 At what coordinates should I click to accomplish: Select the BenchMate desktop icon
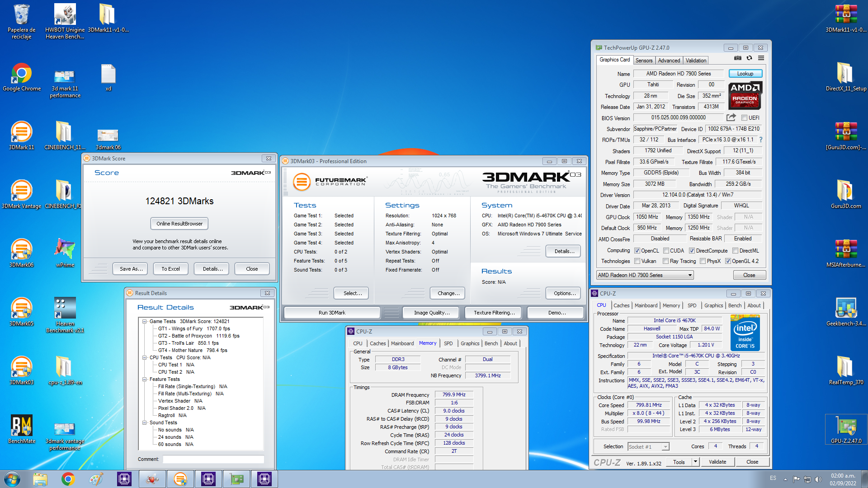point(21,429)
